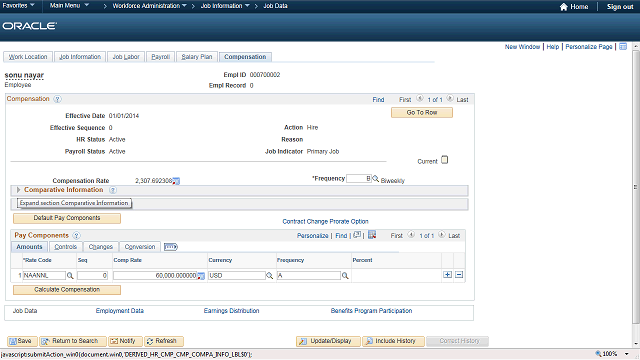640x360 pixels.
Task: Add a pay component row with plus icon
Action: tap(448, 275)
